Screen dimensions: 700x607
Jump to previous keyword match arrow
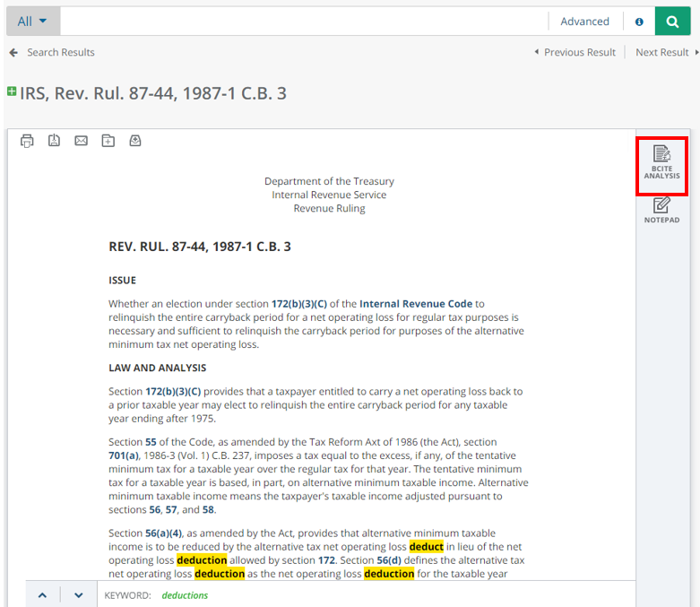click(x=43, y=594)
